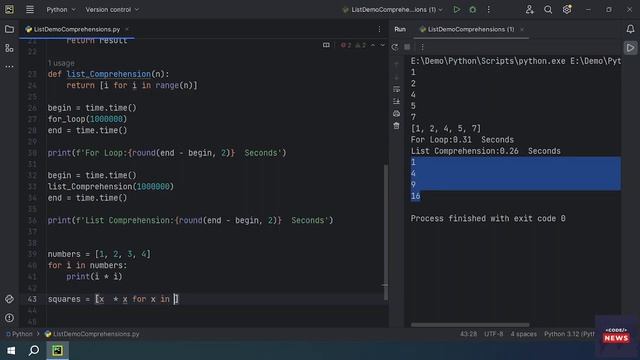640x360 pixels.
Task: Open Windows taskbar search
Action: (x=34, y=350)
